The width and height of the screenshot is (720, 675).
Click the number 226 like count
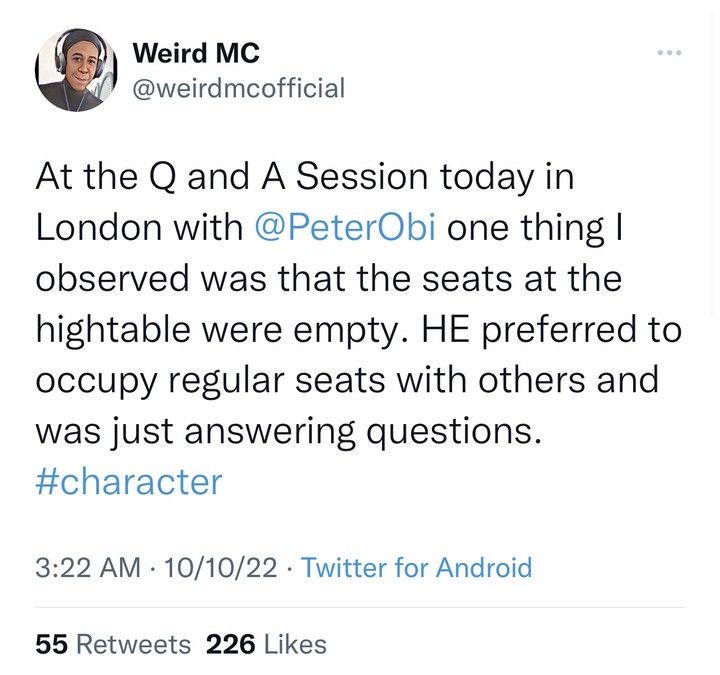point(228,645)
